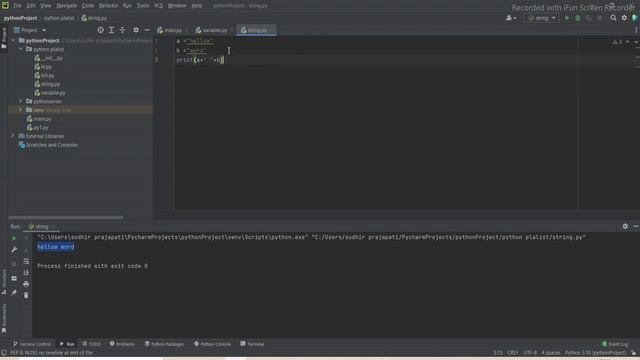
Task: Expand the venv folder
Action: [20, 110]
